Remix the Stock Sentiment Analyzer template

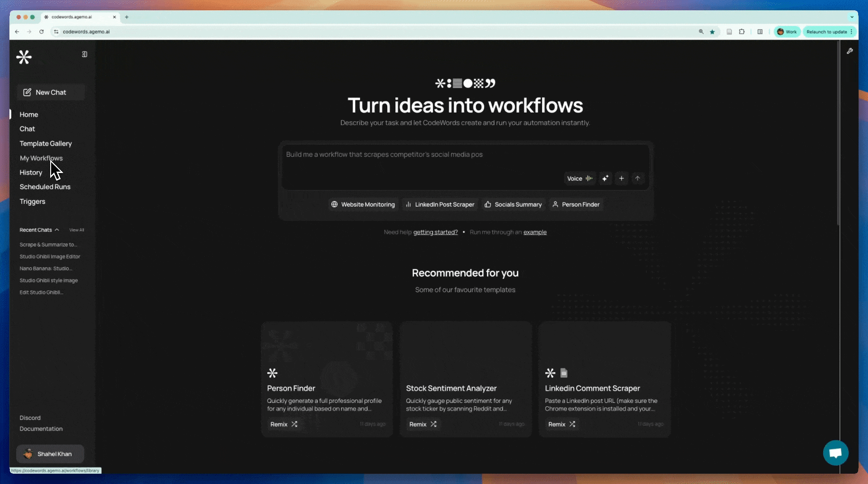[x=422, y=424]
